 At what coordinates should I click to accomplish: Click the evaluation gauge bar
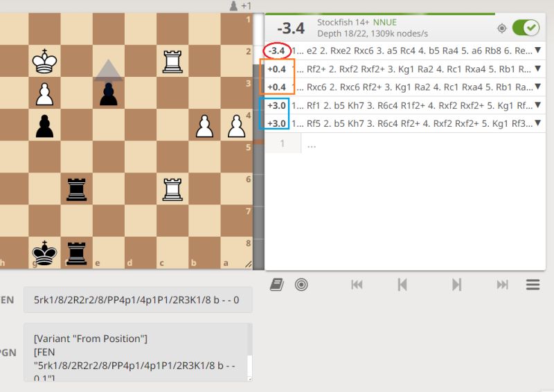[258, 141]
